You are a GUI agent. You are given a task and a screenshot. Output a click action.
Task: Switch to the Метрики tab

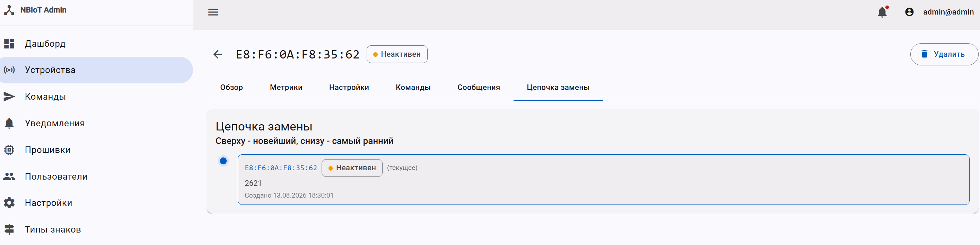click(x=286, y=87)
